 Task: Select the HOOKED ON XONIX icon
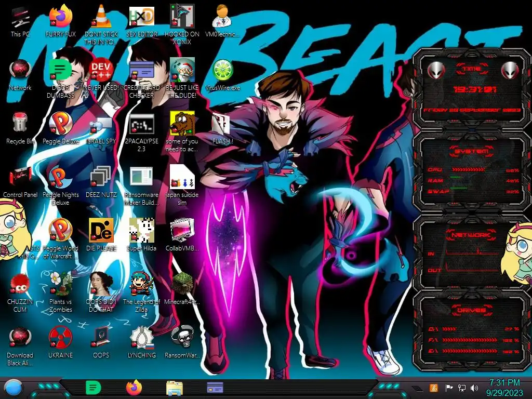pos(182,16)
